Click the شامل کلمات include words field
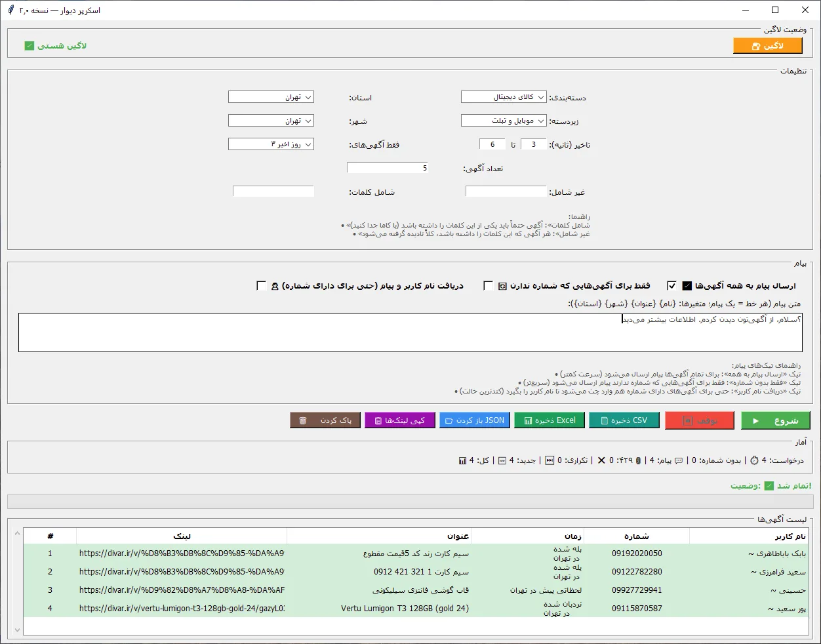The width and height of the screenshot is (821, 644). (x=273, y=191)
